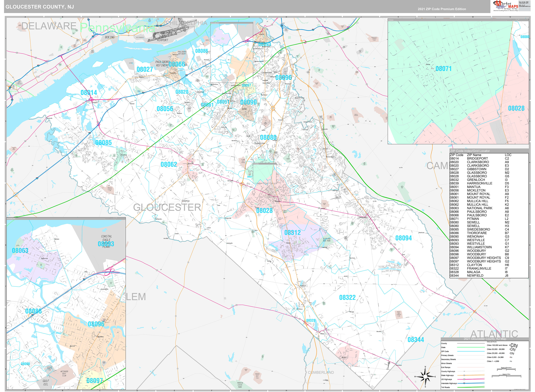Select the 08086 THOROFARE index row
The image size is (535, 392).
(489, 233)
